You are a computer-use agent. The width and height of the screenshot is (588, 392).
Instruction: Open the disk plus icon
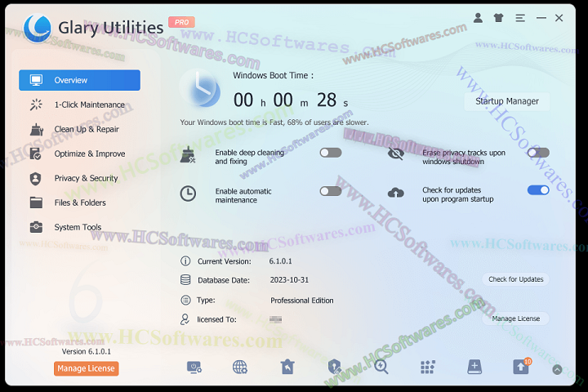point(474,367)
